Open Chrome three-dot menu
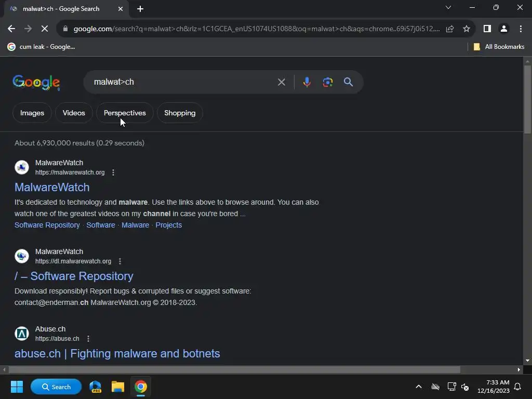532x399 pixels. pos(521,29)
